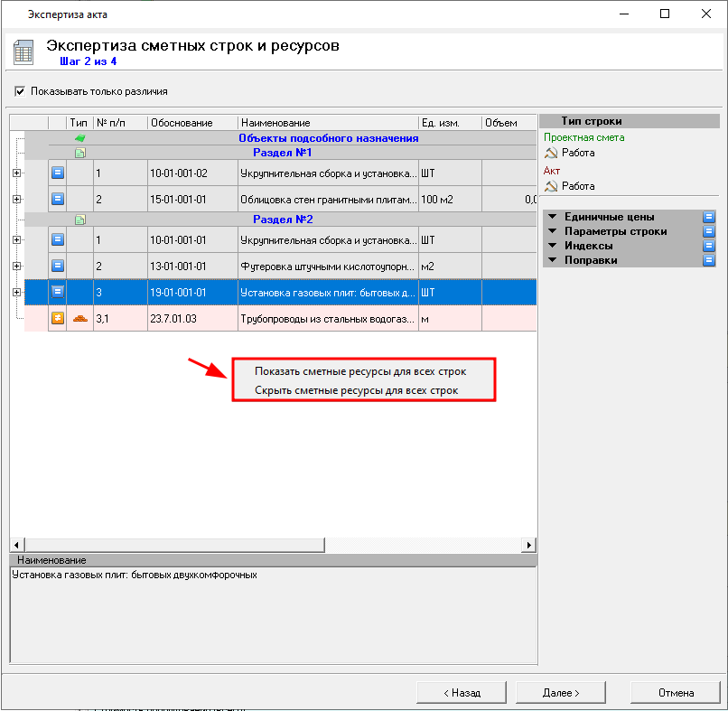
Task: Go back with the Назад button
Action: click(461, 693)
